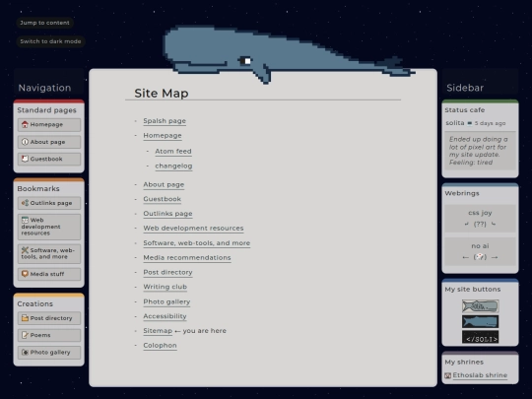The image size is (532, 399).
Task: Open Software, web-tools, and more nav button
Action: point(49,253)
